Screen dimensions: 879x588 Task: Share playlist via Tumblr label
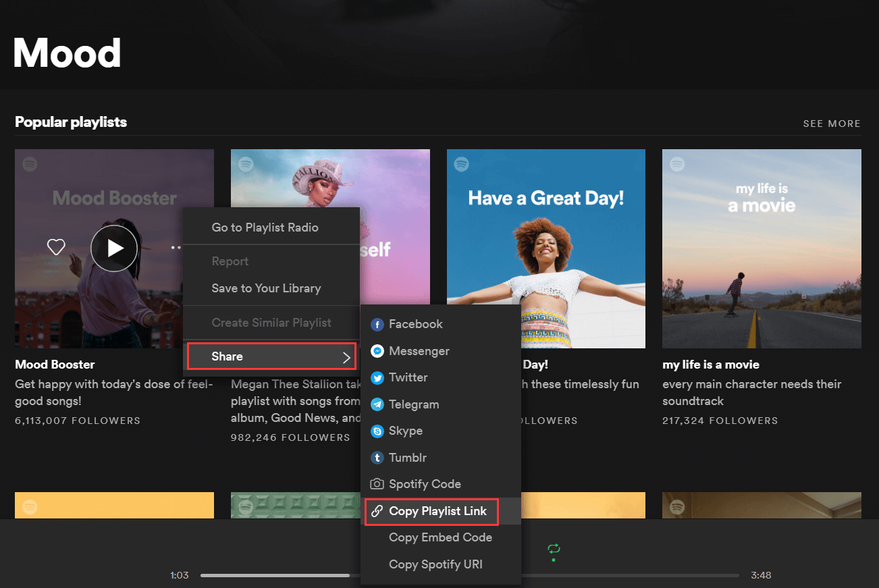click(408, 458)
